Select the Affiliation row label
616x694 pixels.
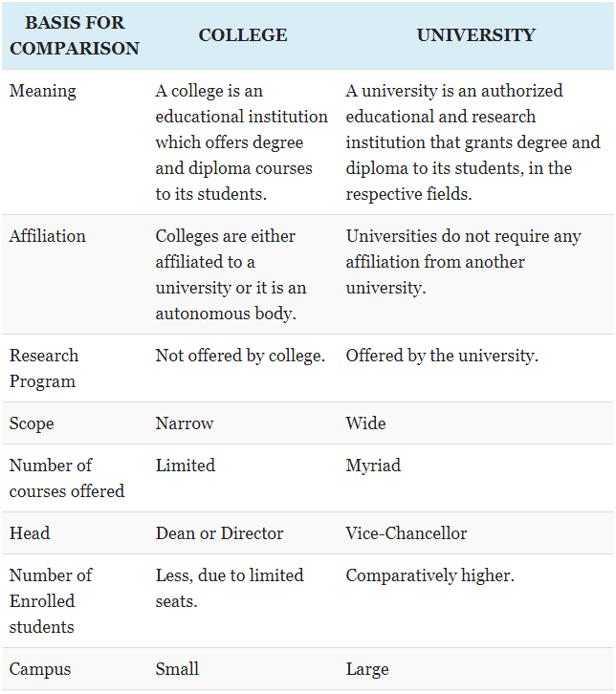pyautogui.click(x=48, y=236)
